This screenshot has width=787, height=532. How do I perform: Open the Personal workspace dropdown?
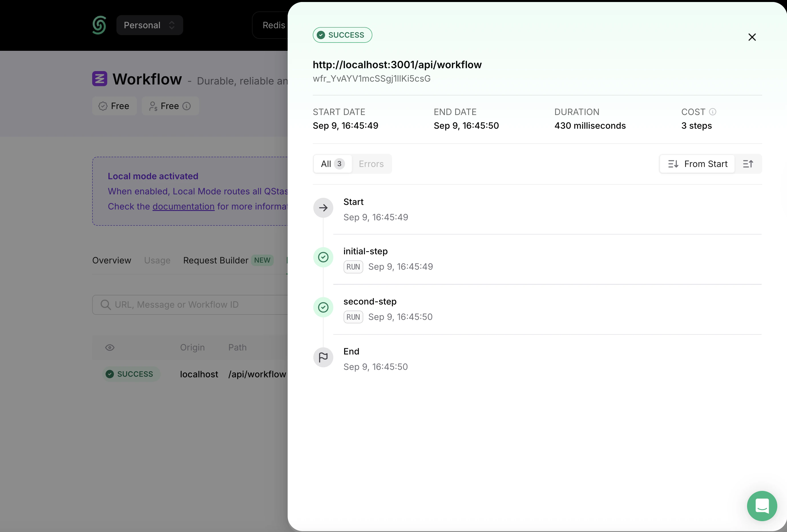pyautogui.click(x=150, y=25)
